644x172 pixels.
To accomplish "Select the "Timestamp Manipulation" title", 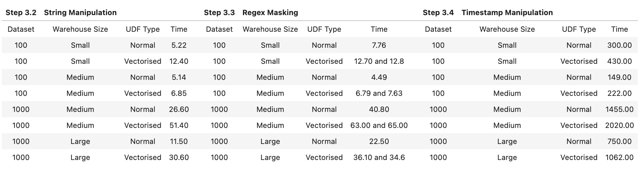I will coord(507,13).
